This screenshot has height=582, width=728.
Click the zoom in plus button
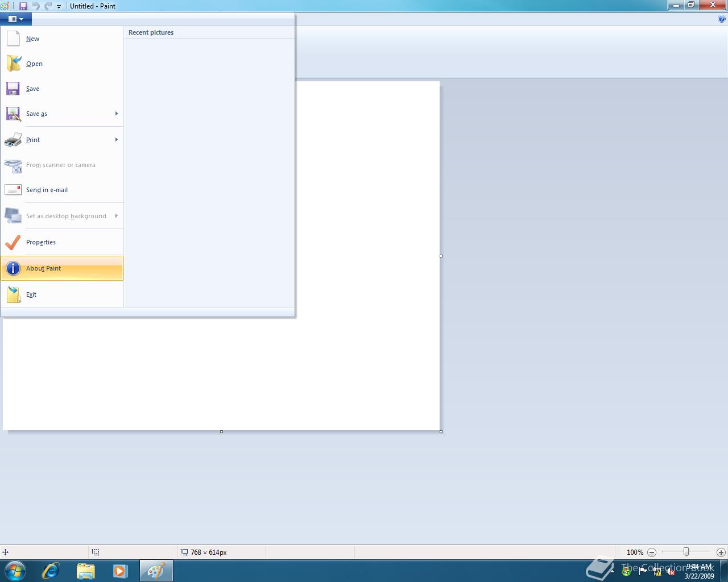[x=721, y=552]
